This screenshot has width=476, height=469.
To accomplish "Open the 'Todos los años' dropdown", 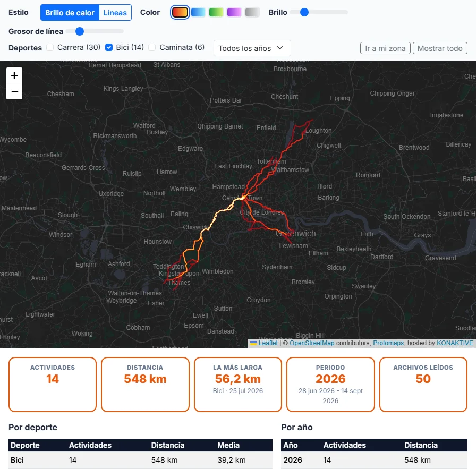I will tap(252, 48).
